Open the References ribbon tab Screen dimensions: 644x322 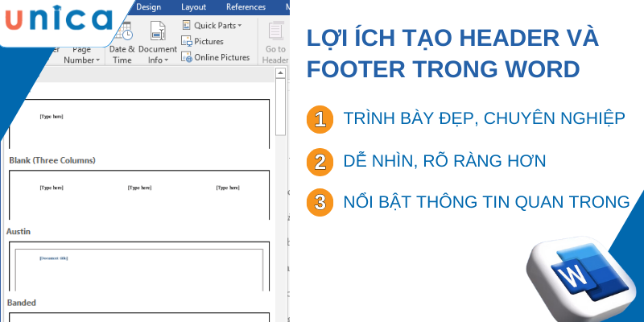pyautogui.click(x=246, y=7)
